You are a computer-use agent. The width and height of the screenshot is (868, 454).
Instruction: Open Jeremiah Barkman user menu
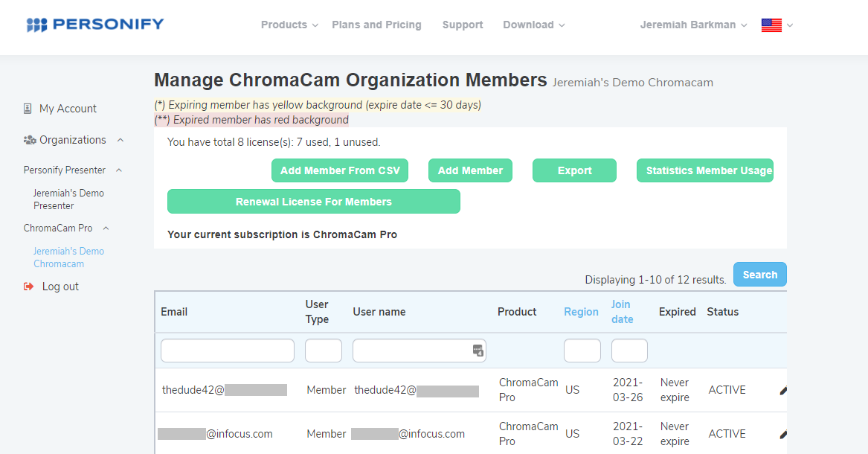[693, 25]
